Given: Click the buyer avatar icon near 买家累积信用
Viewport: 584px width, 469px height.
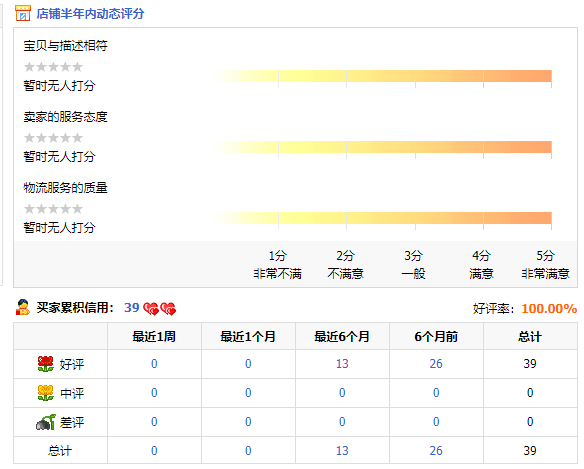Looking at the screenshot, I should 23,307.
